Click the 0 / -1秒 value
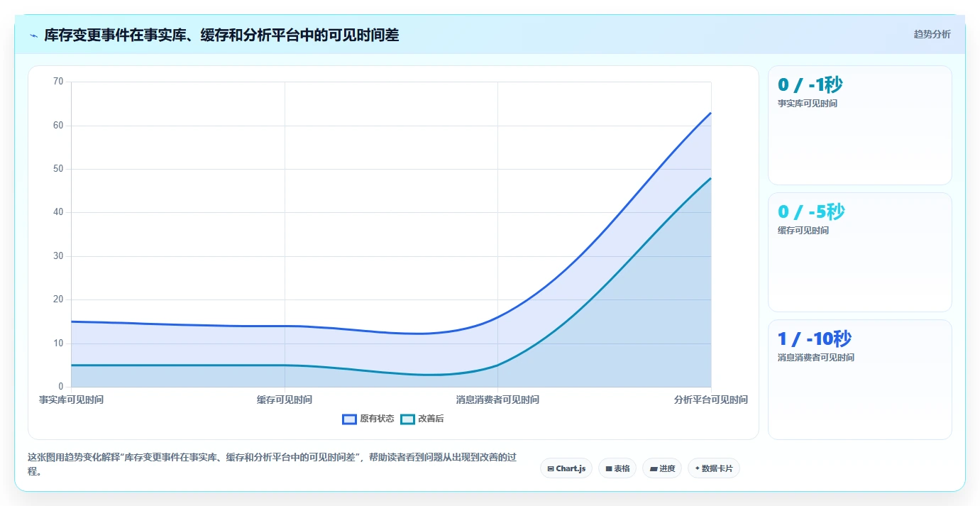The image size is (980, 506). point(810,85)
